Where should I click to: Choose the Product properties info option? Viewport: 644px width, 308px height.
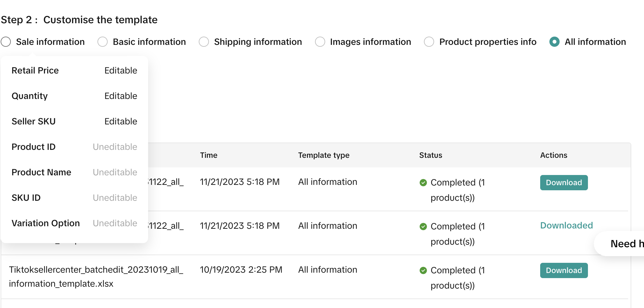point(429,42)
